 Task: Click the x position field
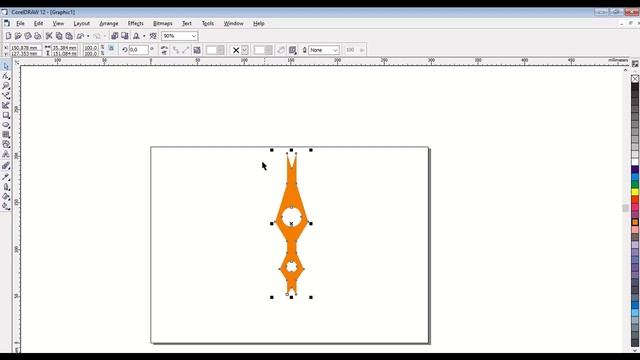(x=25, y=48)
